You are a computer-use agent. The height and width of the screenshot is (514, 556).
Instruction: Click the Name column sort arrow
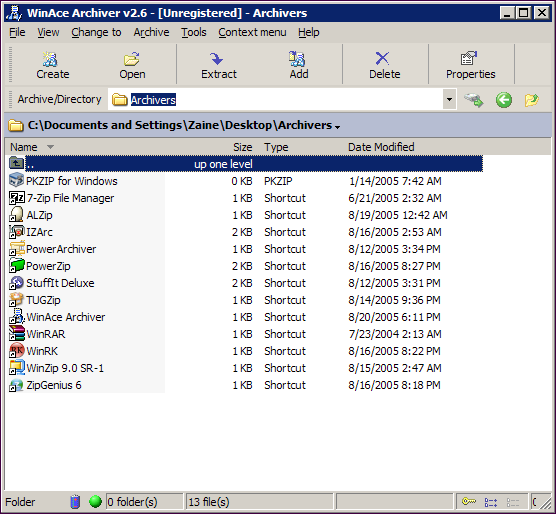50,147
